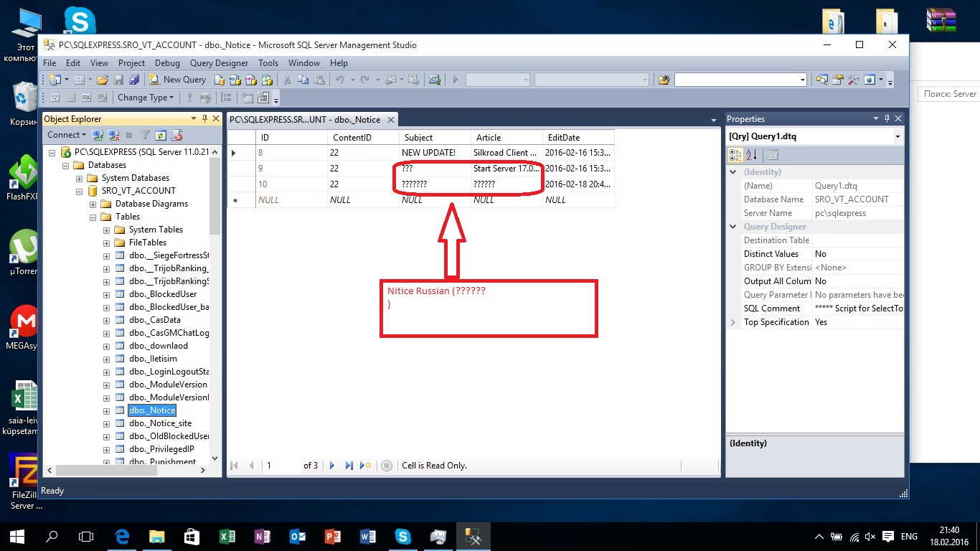Click the Refresh icon in Object Explorer
The width and height of the screenshot is (980, 551).
(x=161, y=135)
